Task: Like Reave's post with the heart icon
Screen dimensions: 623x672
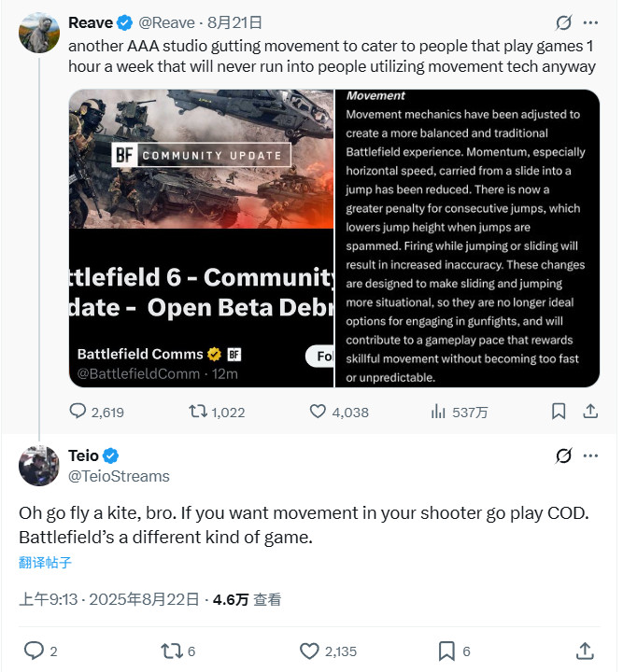Action: click(318, 412)
